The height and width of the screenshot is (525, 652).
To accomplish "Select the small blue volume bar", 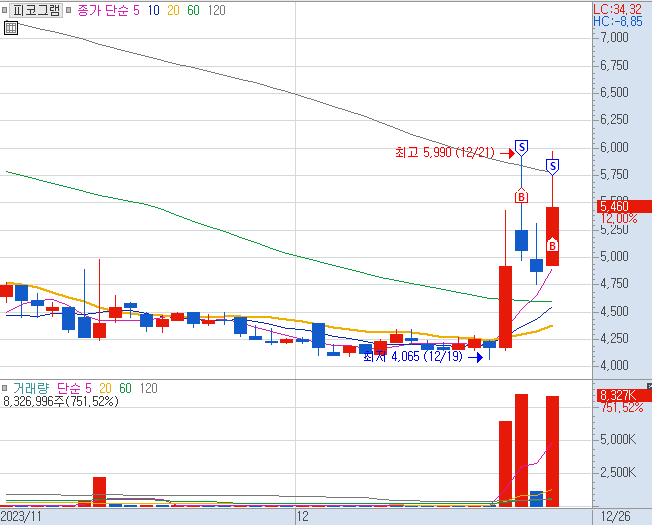I will (x=536, y=499).
